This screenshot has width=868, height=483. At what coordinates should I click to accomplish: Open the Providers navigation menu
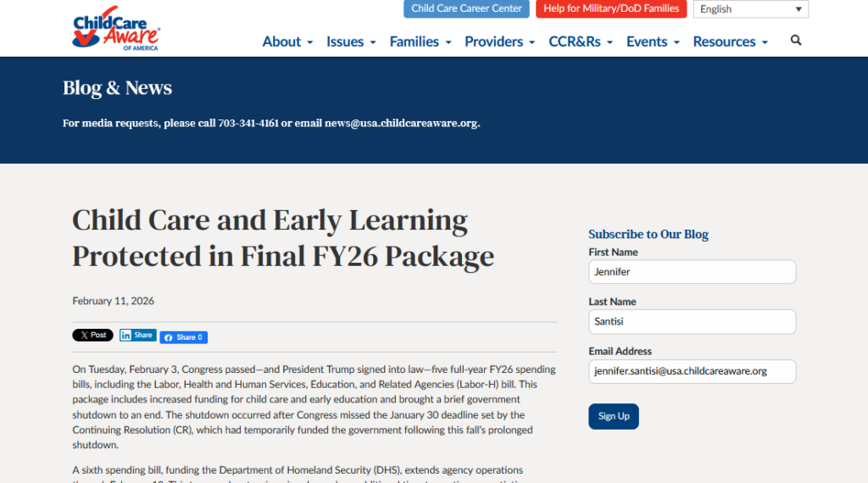[x=499, y=42]
